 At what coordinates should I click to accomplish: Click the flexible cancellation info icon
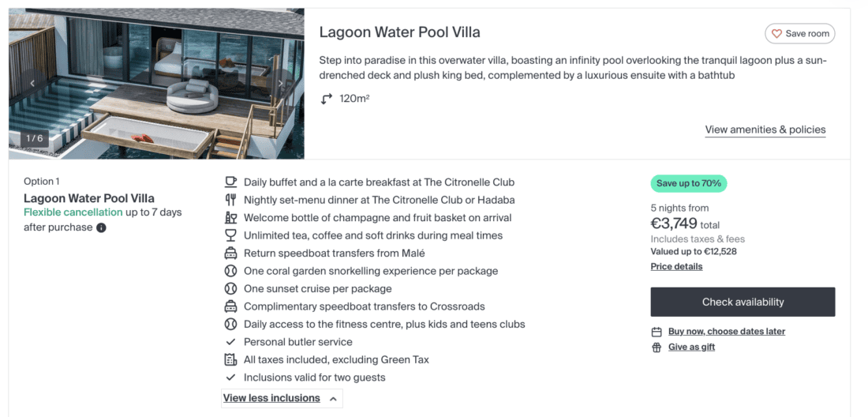[101, 227]
